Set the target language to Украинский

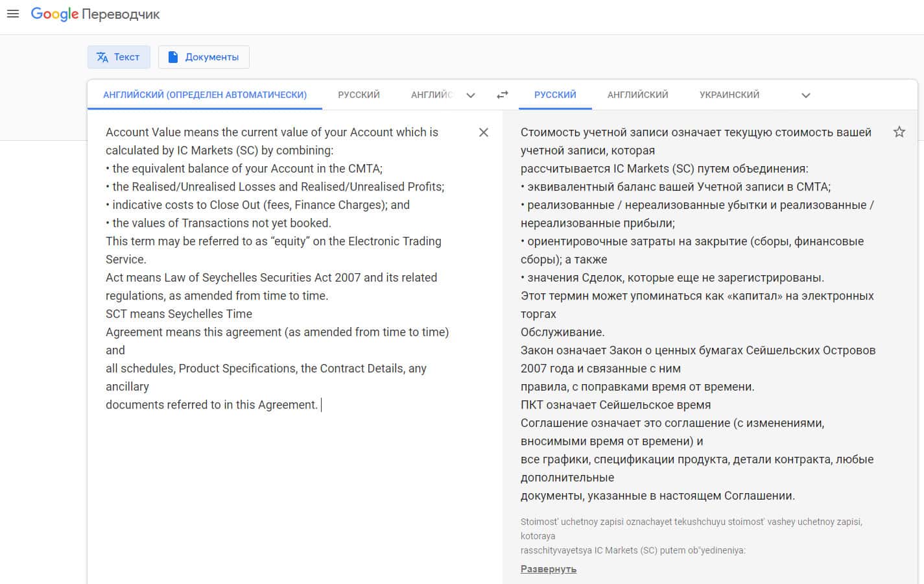(729, 95)
